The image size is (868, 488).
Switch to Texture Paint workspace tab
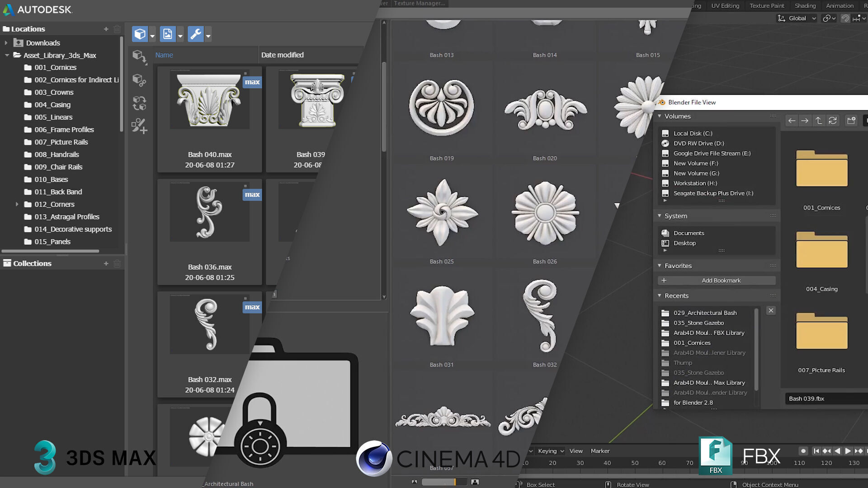pos(767,6)
